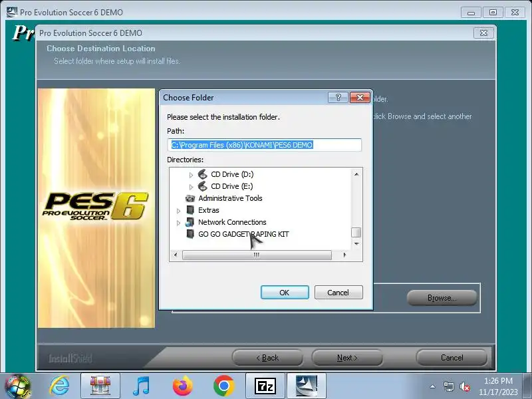Screen dimensions: 532x399
Task: Click the directory list scroll up arrow
Action: click(356, 174)
